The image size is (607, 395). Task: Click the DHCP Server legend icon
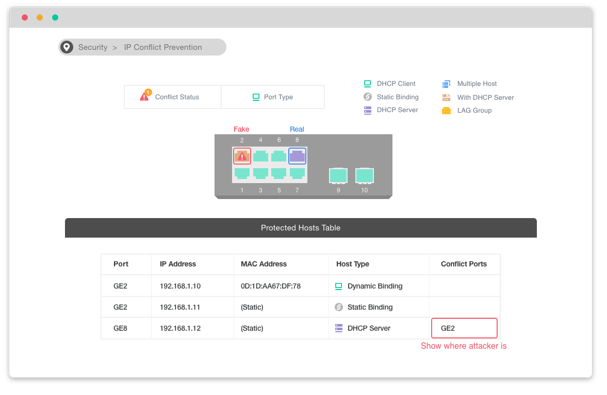coord(367,110)
